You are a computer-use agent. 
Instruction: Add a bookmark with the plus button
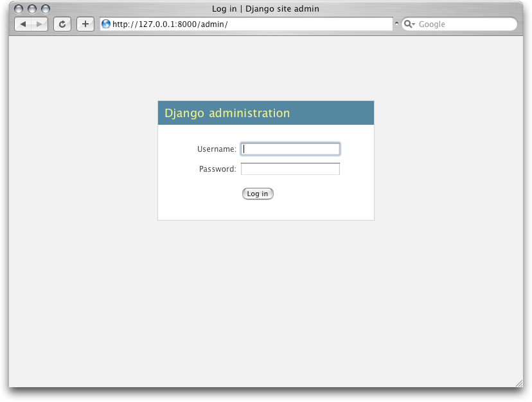(x=85, y=24)
